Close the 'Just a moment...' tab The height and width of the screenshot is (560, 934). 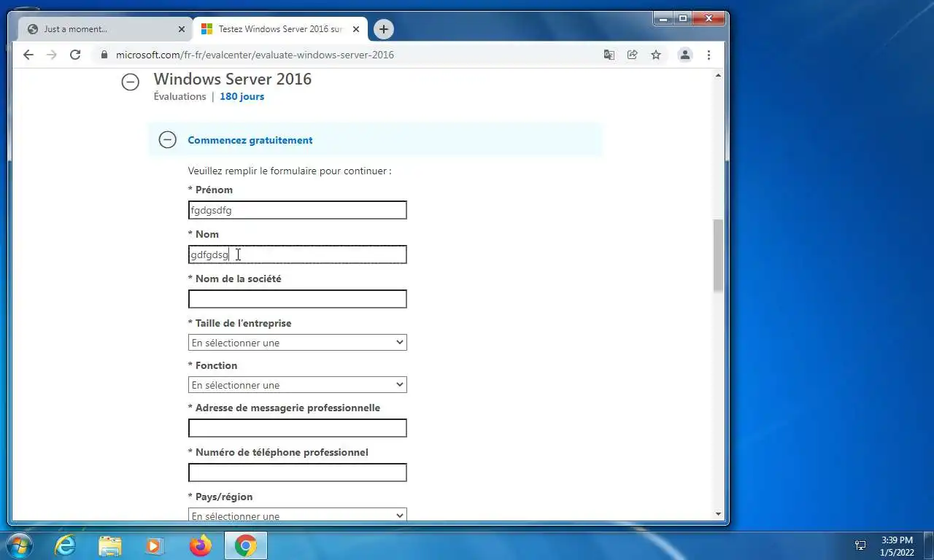(182, 29)
